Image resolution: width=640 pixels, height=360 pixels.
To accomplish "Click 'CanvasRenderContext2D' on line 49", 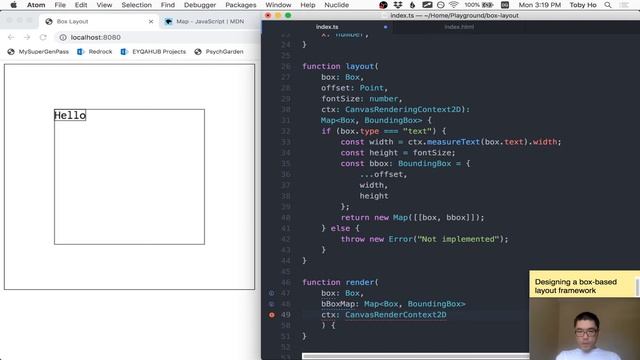I will tap(396, 315).
